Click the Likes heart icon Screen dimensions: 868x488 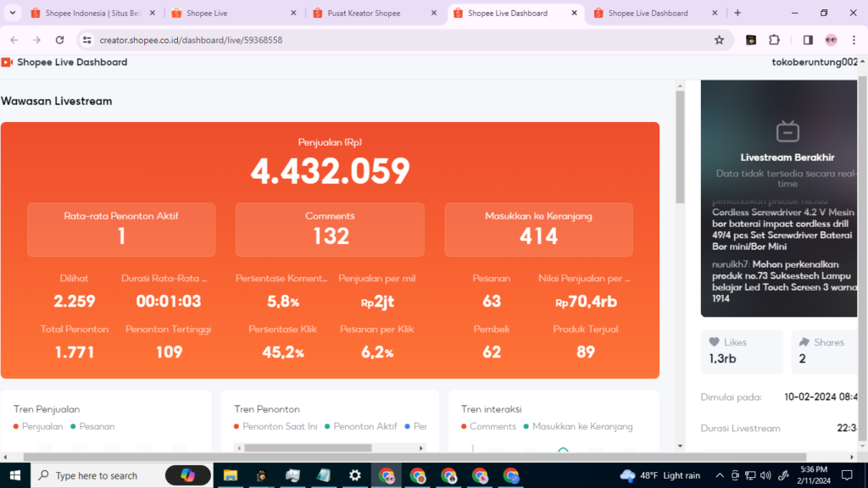tap(714, 342)
